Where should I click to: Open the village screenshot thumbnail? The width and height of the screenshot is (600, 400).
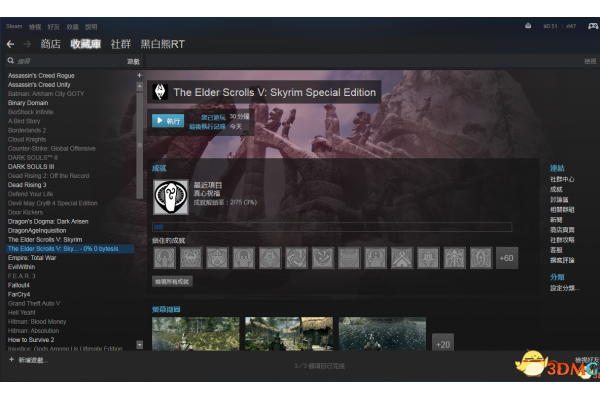pyautogui.click(x=289, y=333)
